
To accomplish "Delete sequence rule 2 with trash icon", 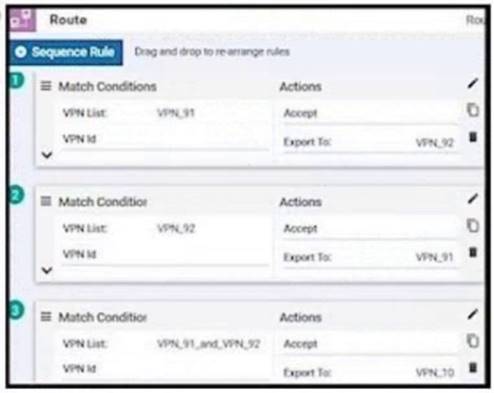I will 473,252.
